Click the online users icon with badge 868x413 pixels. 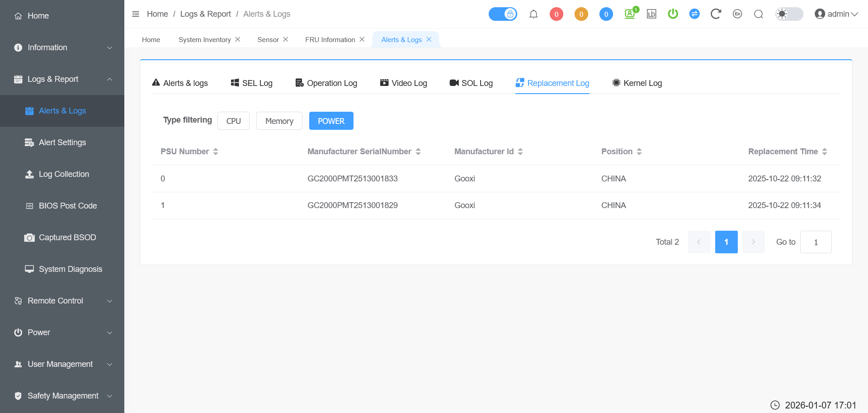click(630, 14)
